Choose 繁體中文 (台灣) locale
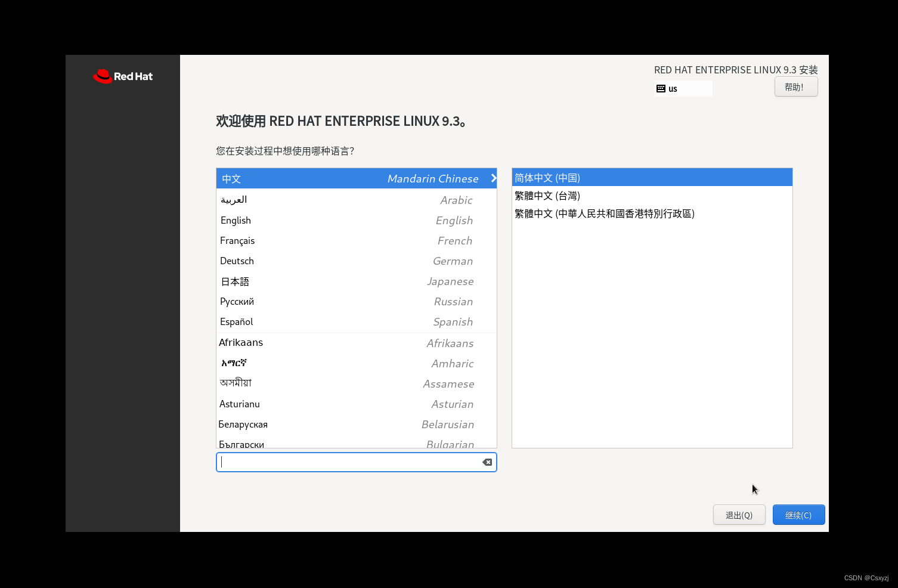This screenshot has width=898, height=588. pos(652,196)
